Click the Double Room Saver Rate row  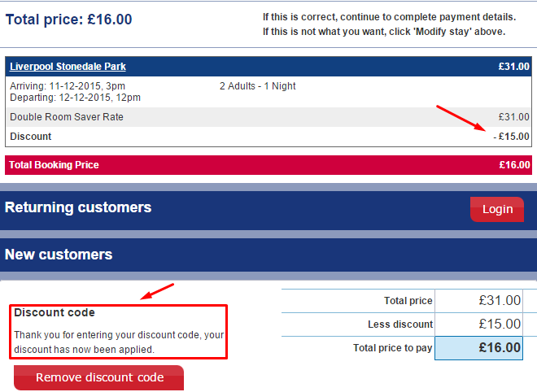[67, 117]
